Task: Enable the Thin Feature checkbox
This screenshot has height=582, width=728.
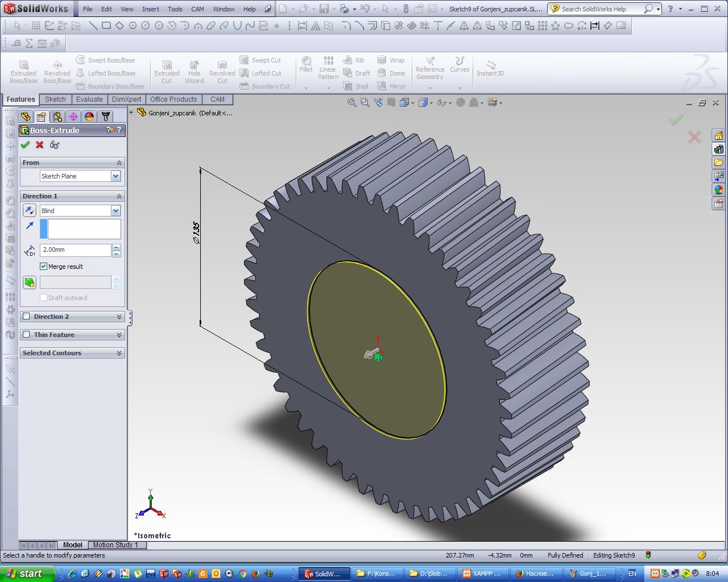Action: pos(26,335)
